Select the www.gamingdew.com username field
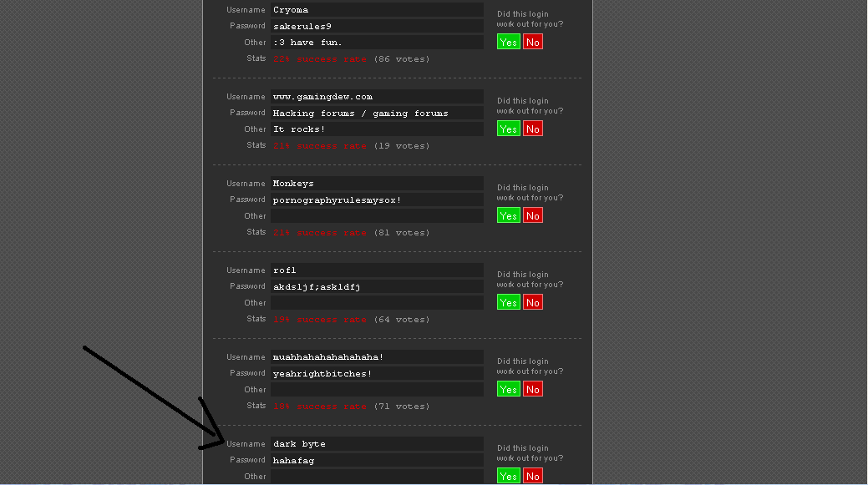The height and width of the screenshot is (485, 868). pyautogui.click(x=377, y=97)
